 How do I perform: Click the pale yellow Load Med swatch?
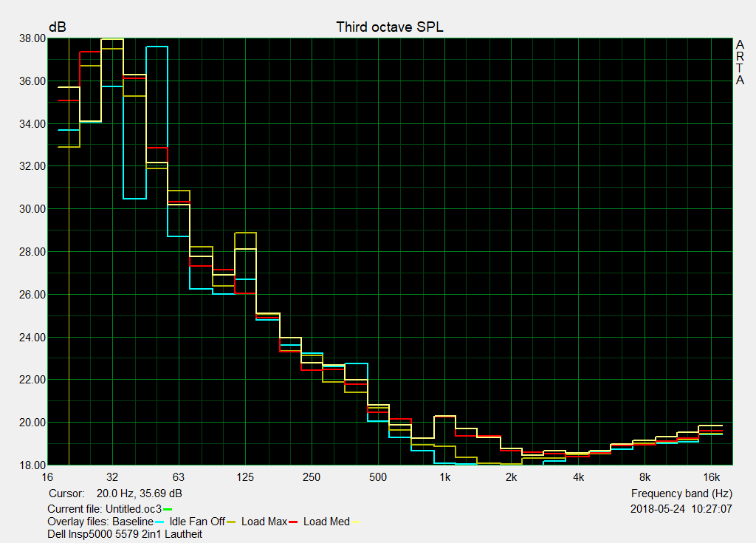tap(356, 522)
